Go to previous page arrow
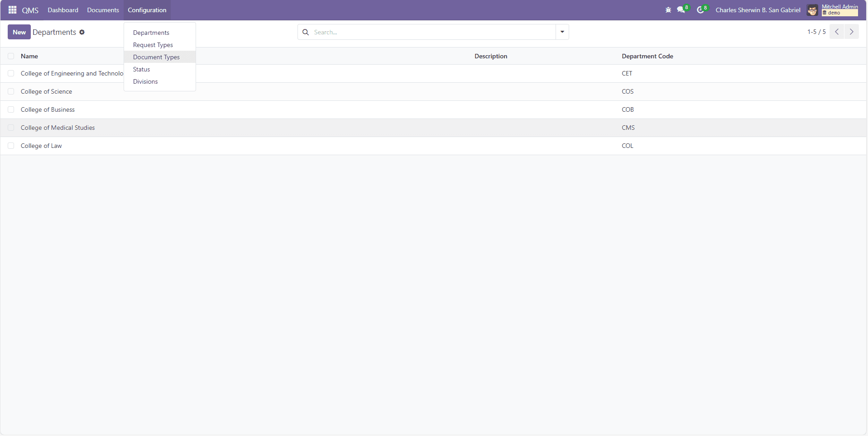This screenshot has width=868, height=436. [x=837, y=32]
